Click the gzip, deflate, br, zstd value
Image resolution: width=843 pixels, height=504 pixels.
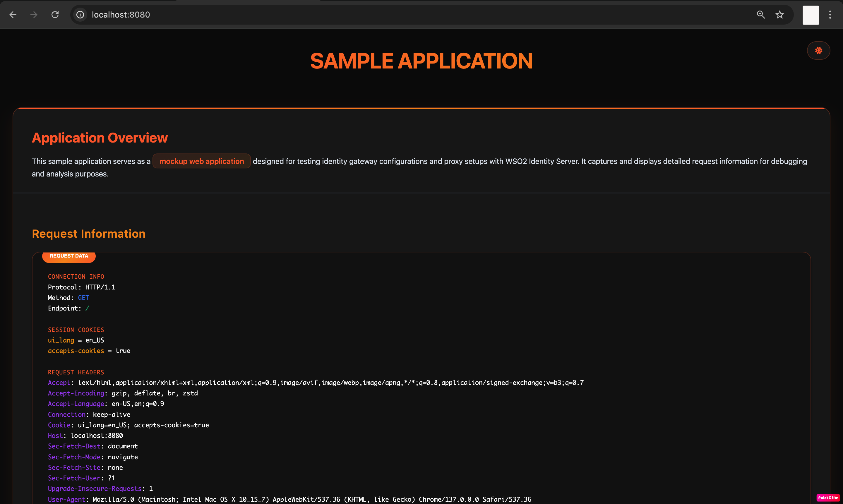coord(155,393)
